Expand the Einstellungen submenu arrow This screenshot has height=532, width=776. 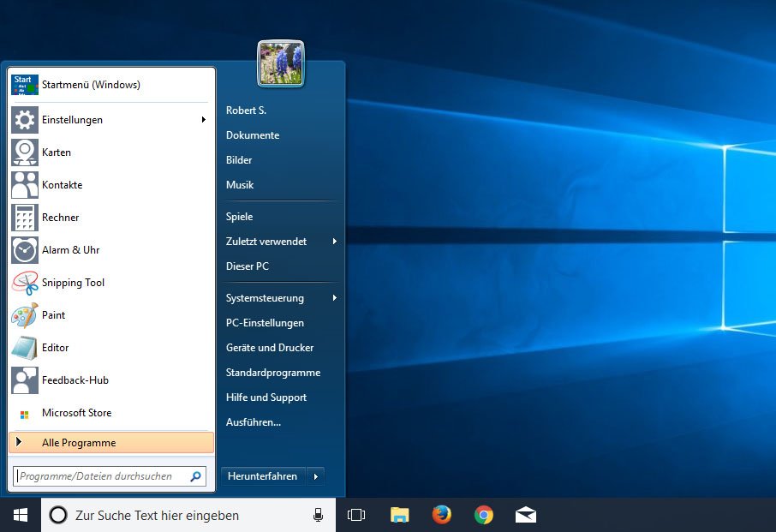point(203,120)
